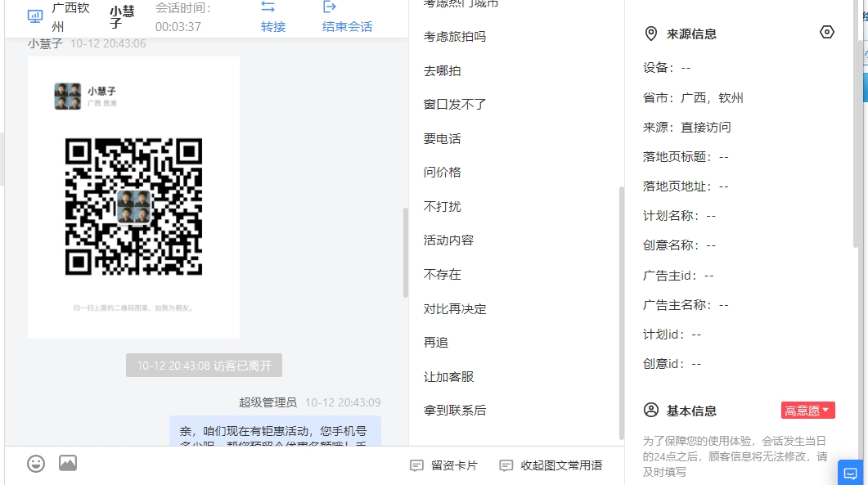
Task: Select quick phrase 考虑旅拍吗
Action: tap(455, 37)
